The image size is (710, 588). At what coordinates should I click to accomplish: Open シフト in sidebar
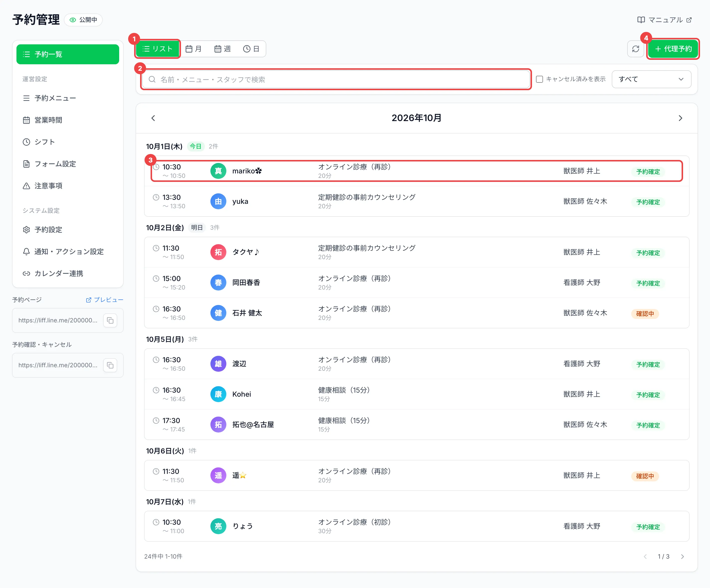[68, 142]
